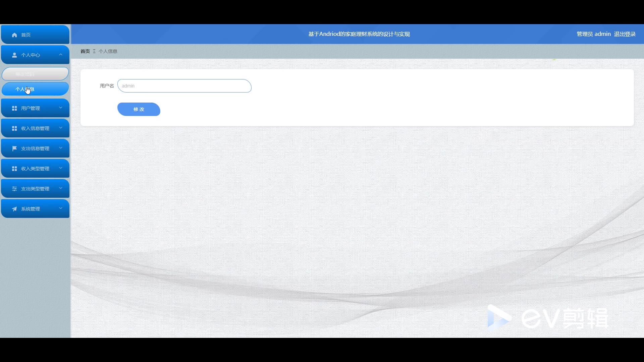Viewport: 644px width, 362px height.
Task: Select the 个人信息 submenu item
Action: (35, 89)
